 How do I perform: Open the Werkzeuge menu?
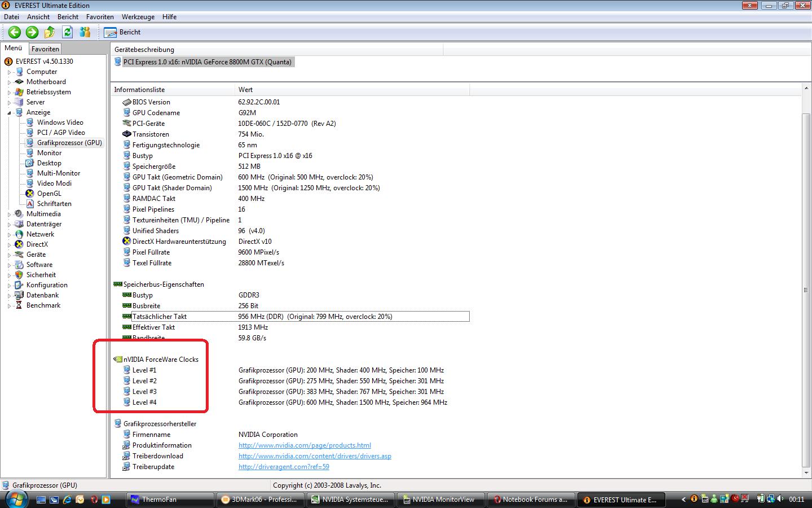click(x=138, y=17)
